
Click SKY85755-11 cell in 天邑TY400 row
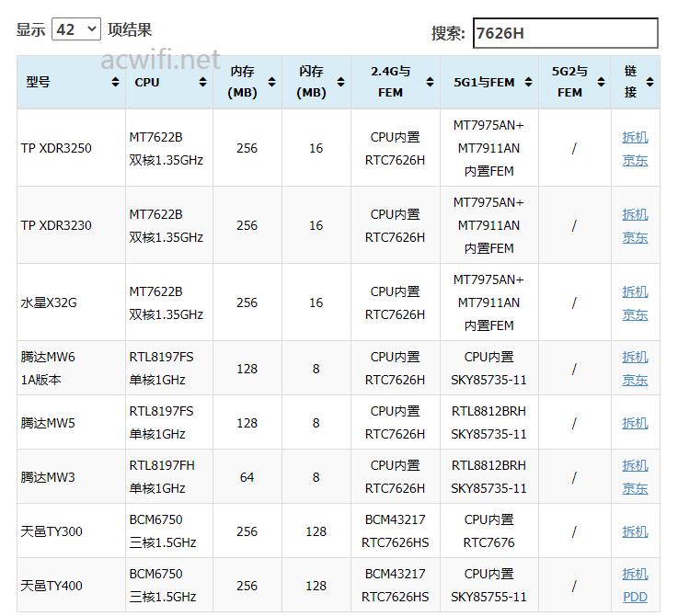point(489,586)
